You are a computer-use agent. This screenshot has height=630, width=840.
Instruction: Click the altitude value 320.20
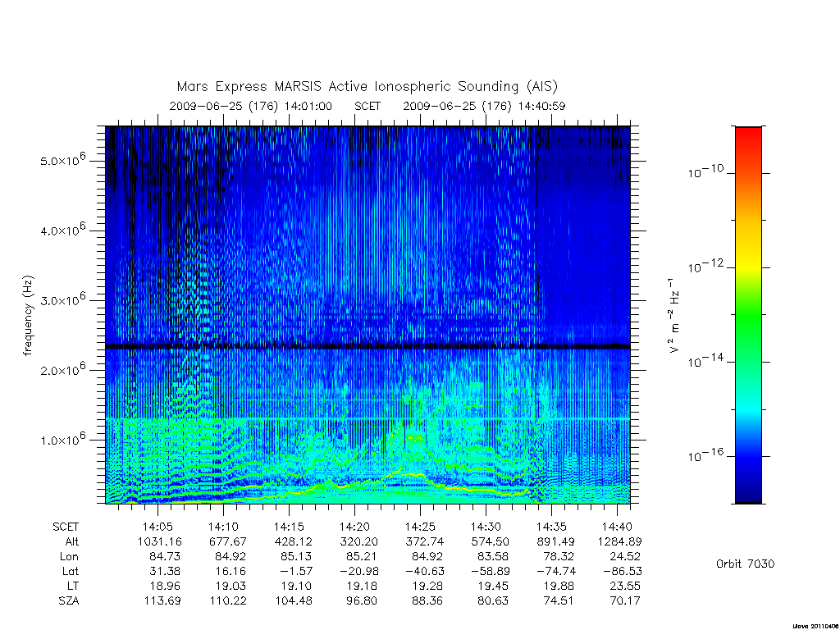point(358,541)
